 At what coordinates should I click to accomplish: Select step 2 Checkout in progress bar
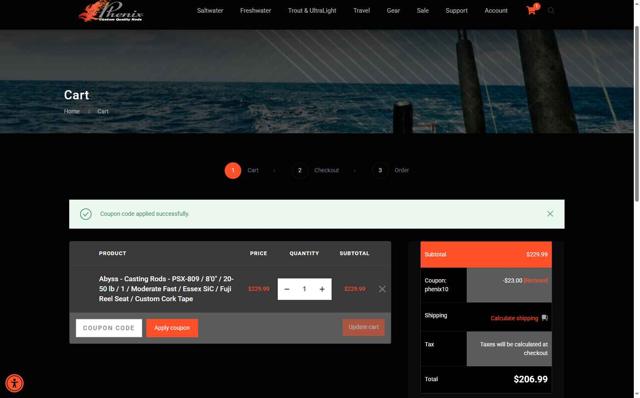coord(316,170)
